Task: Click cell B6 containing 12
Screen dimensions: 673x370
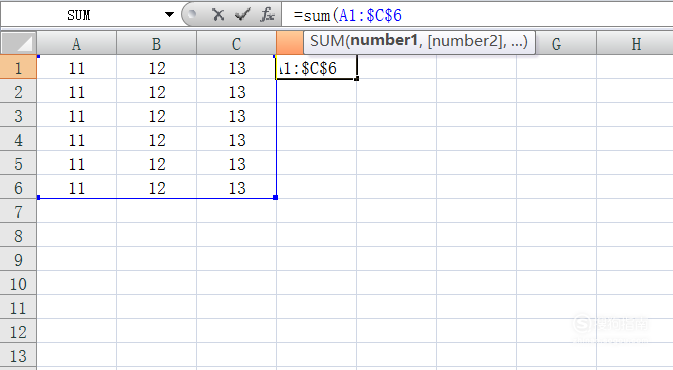Action: click(156, 188)
